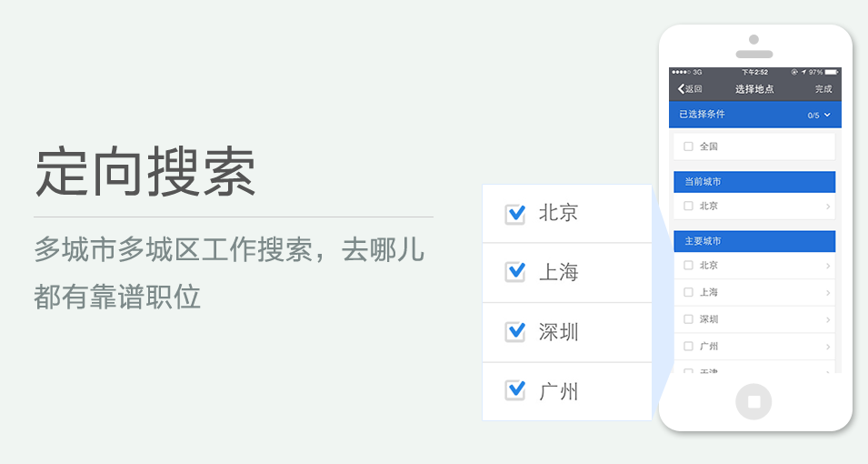
Task: Expand the 广州 row chevron
Action: 828,347
